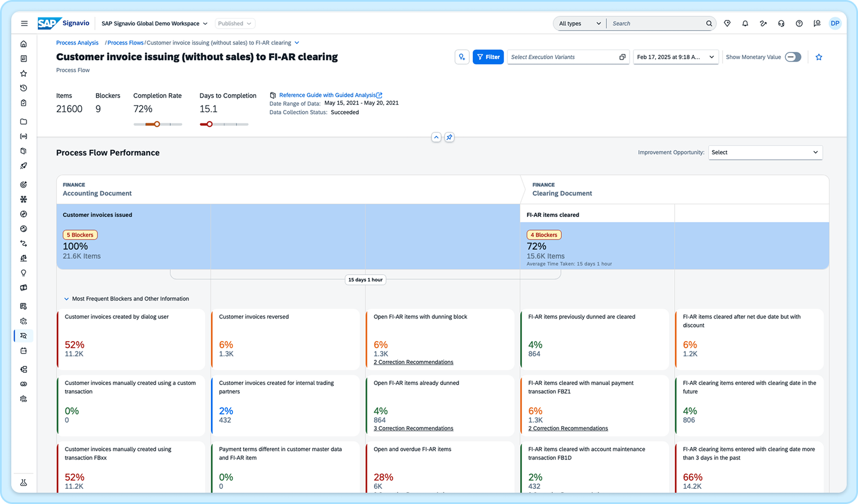Open Customer invoices manually created using FBxx card

click(131, 467)
